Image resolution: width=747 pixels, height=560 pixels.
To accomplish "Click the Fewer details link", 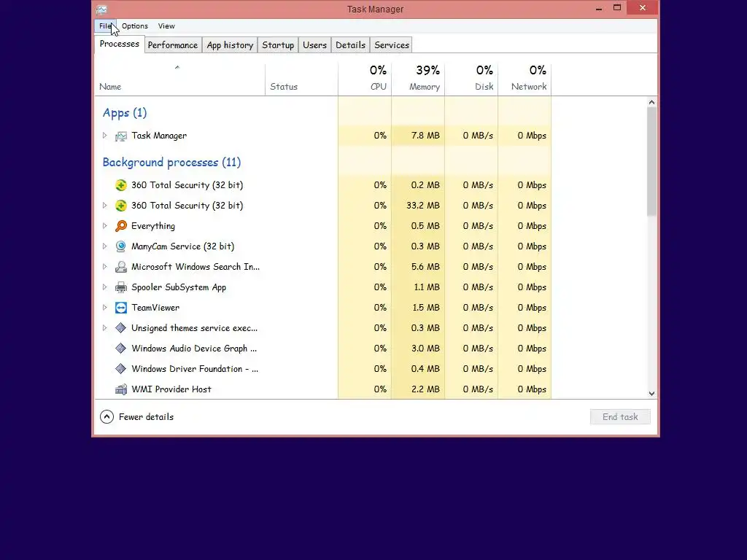I will click(x=146, y=417).
